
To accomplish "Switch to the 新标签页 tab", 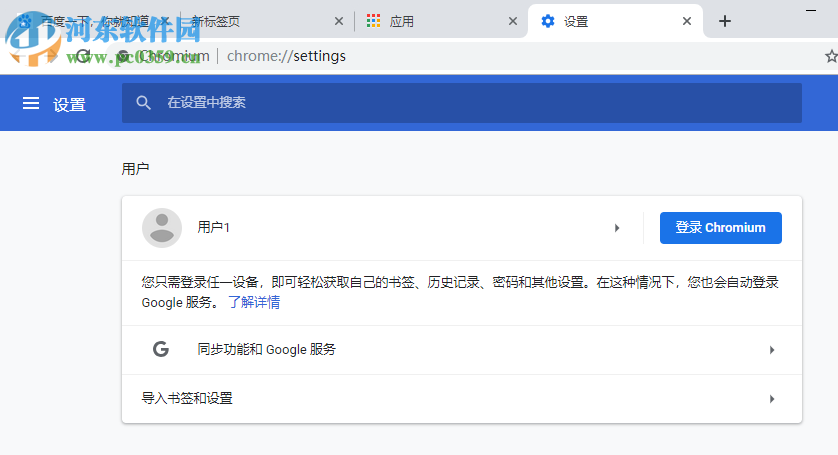I will pos(267,21).
